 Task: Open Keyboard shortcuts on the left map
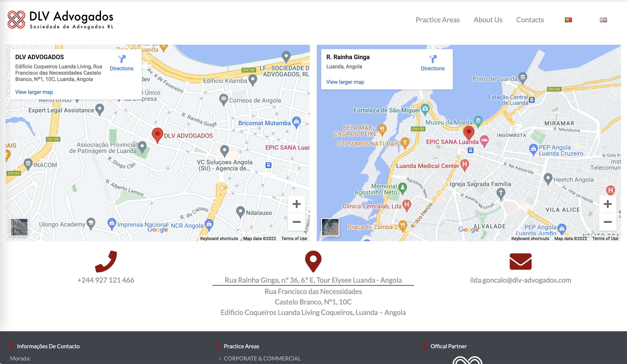(x=219, y=239)
